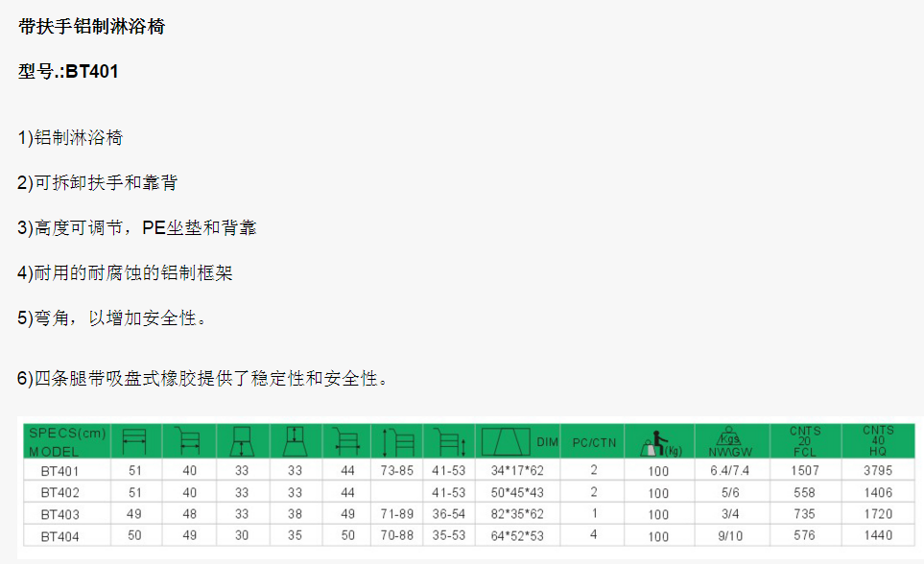Click the 型号.:BT401 model heading

click(69, 71)
